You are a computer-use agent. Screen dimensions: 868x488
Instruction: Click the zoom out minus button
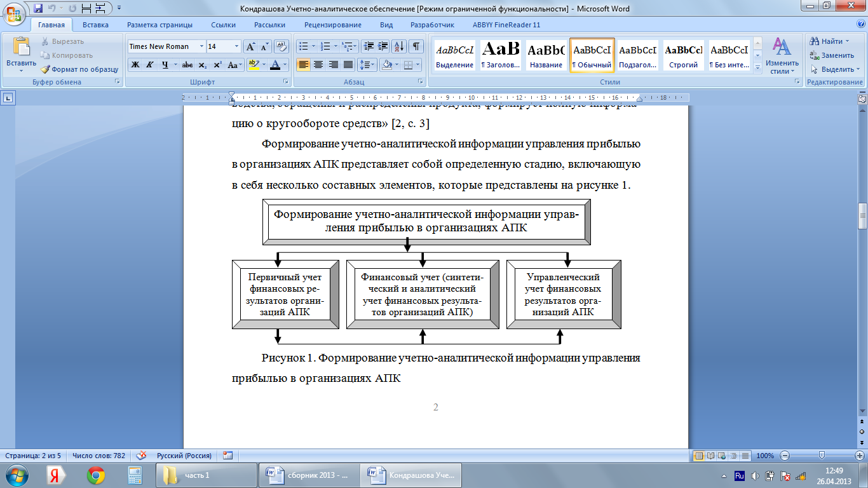tap(785, 456)
